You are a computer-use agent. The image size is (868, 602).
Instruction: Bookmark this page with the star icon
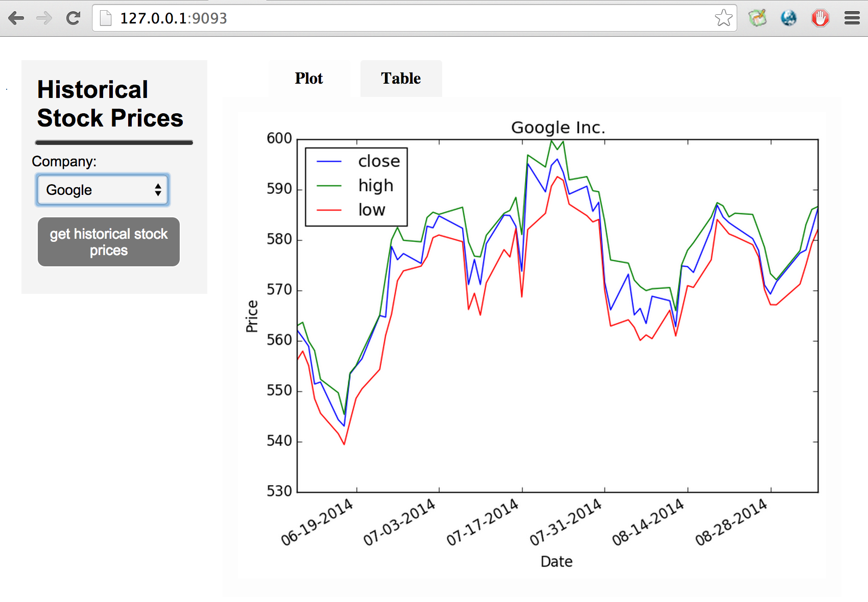click(x=724, y=18)
